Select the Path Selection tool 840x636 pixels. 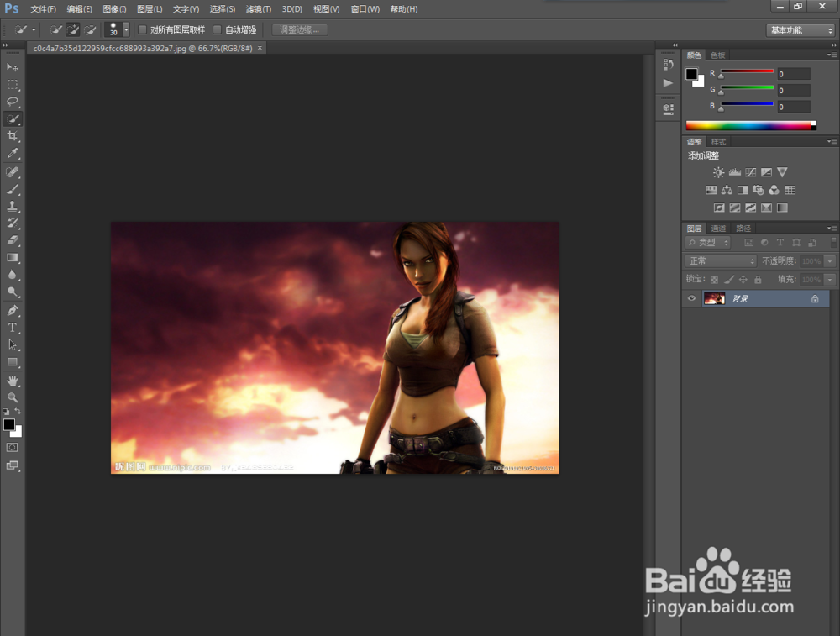click(13, 345)
